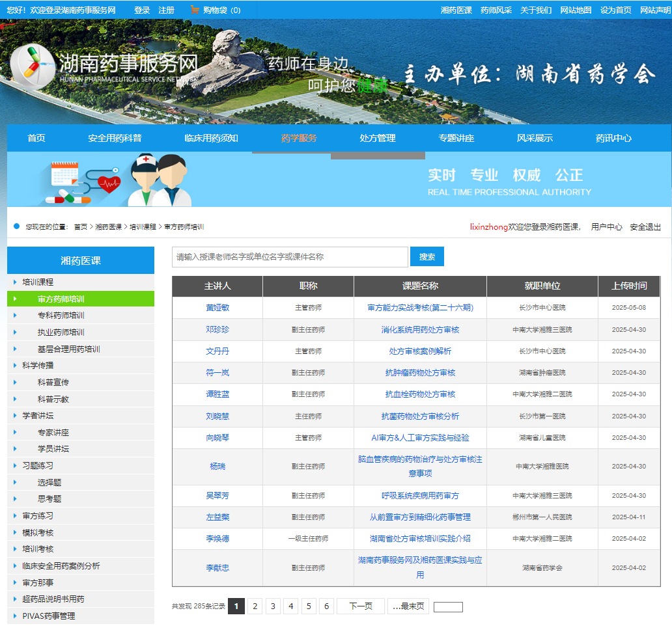Expand the 习题练习 sidebar section
The image size is (672, 626).
click(x=38, y=466)
